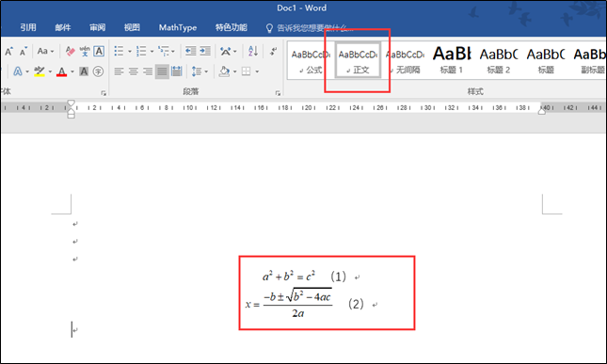607x364 pixels.
Task: Apply the 标题 1 style
Action: [452, 61]
